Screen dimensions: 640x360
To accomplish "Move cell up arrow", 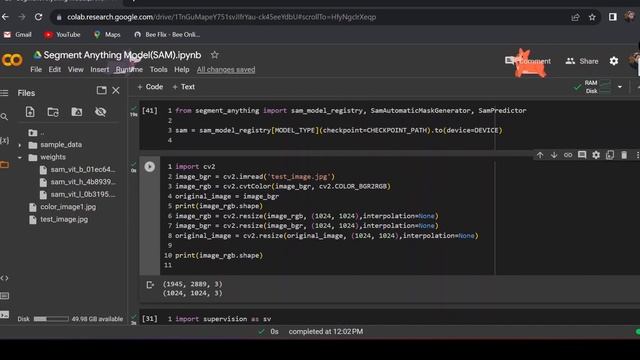I will (x=540, y=155).
